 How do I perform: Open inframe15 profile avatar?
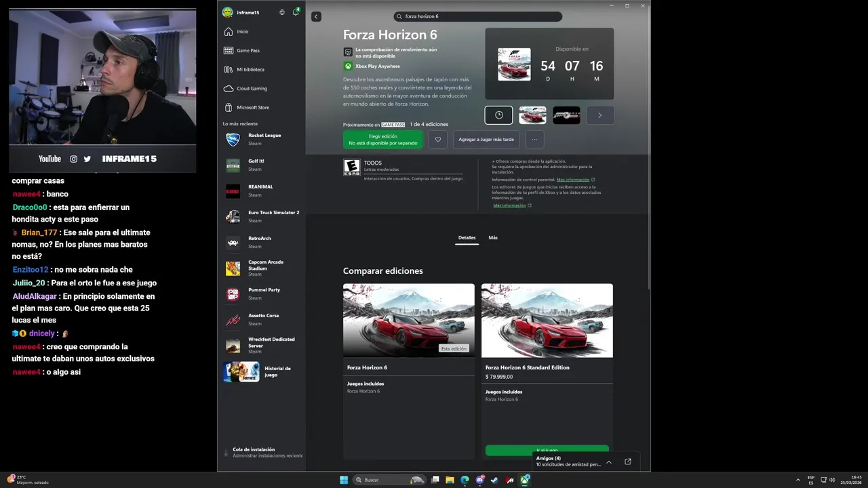[x=228, y=12]
